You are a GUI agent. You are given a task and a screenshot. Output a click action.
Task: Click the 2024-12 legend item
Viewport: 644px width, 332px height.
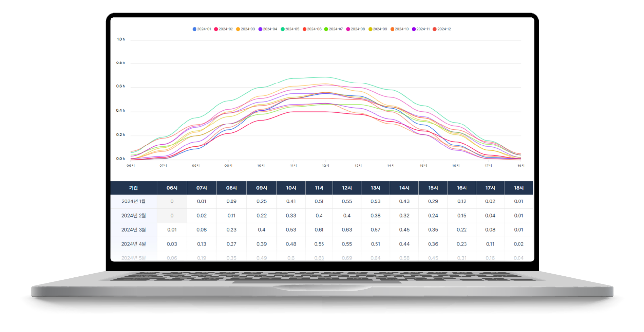442,29
